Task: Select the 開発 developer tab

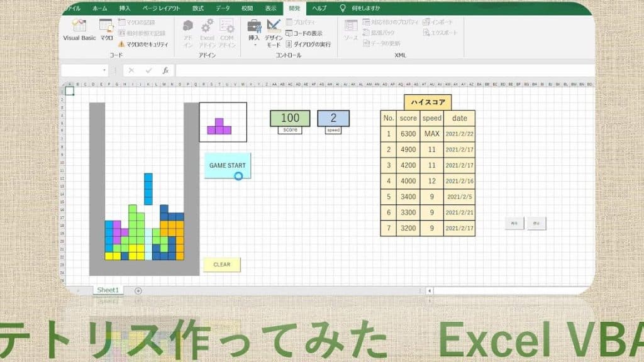Action: [x=294, y=8]
